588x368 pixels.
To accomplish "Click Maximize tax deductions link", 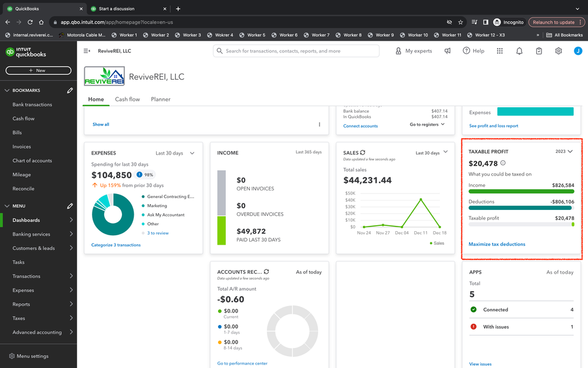I will point(497,244).
